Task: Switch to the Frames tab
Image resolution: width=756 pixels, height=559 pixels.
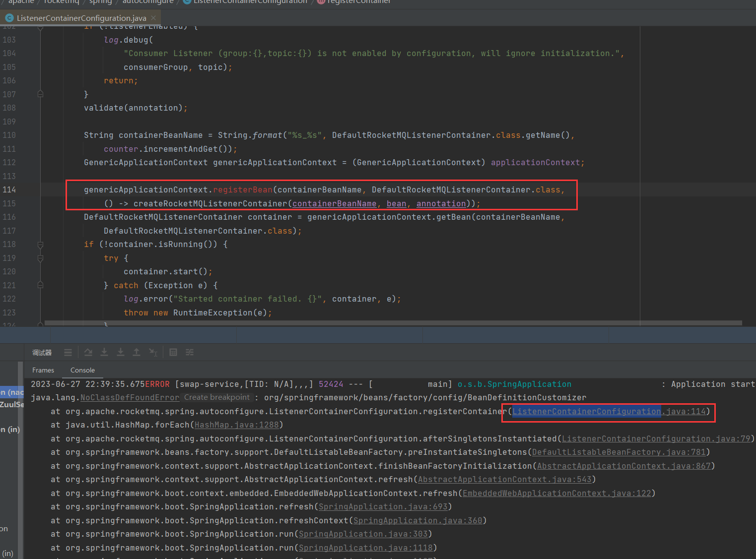Action: click(x=43, y=370)
